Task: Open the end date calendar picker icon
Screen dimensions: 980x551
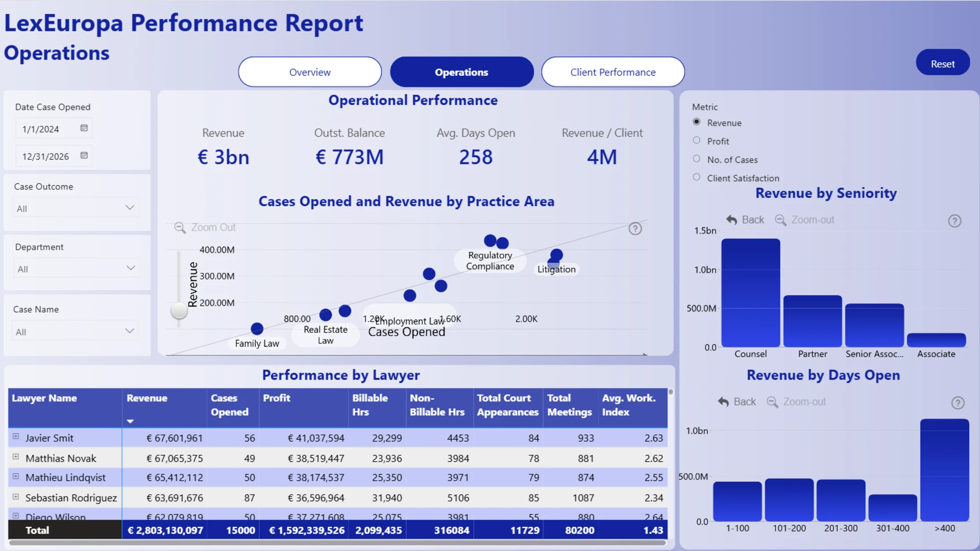Action: (x=84, y=155)
